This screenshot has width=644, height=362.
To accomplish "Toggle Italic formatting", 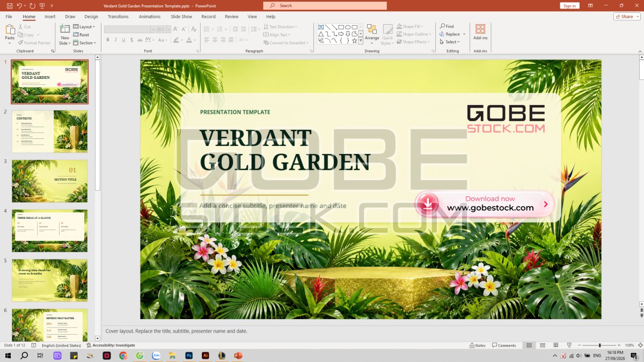I will [116, 40].
